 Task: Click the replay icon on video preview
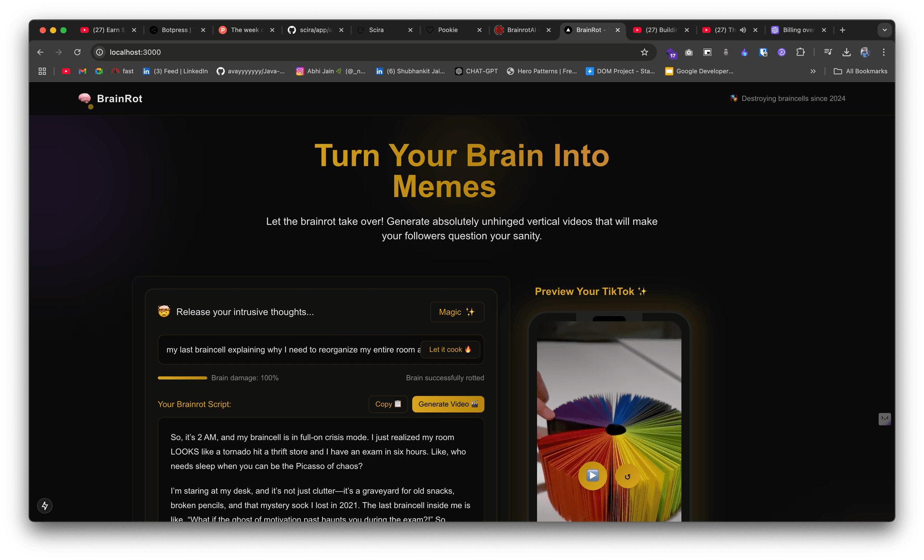(x=627, y=477)
